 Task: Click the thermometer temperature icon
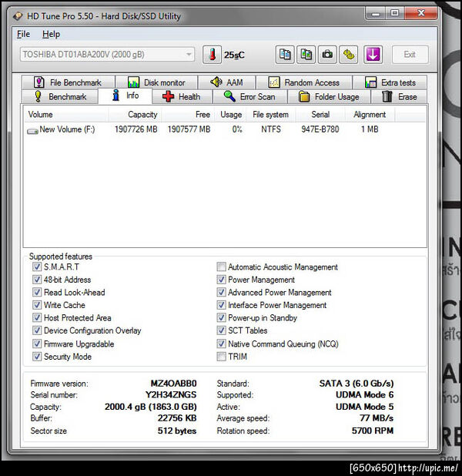[x=212, y=55]
